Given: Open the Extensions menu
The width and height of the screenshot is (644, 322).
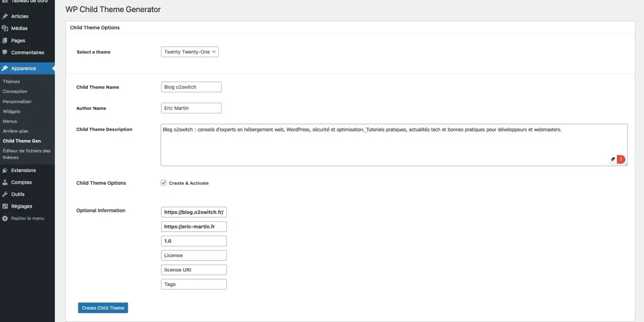Looking at the screenshot, I should 27,171.
